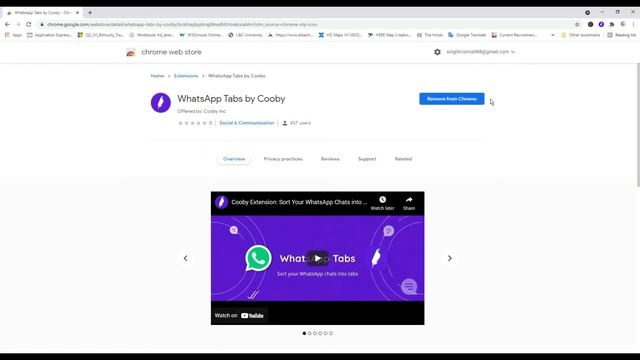The image size is (640, 360).
Task: Click the Cooby channel icon in video header
Action: click(221, 202)
